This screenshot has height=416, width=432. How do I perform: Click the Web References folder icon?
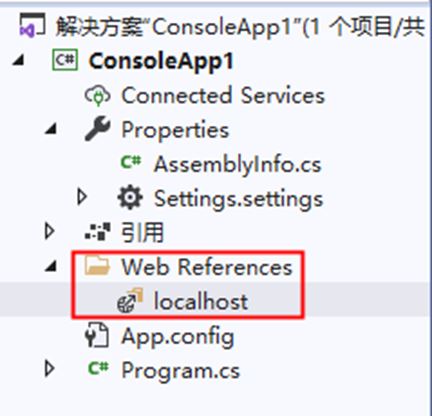coord(97,266)
